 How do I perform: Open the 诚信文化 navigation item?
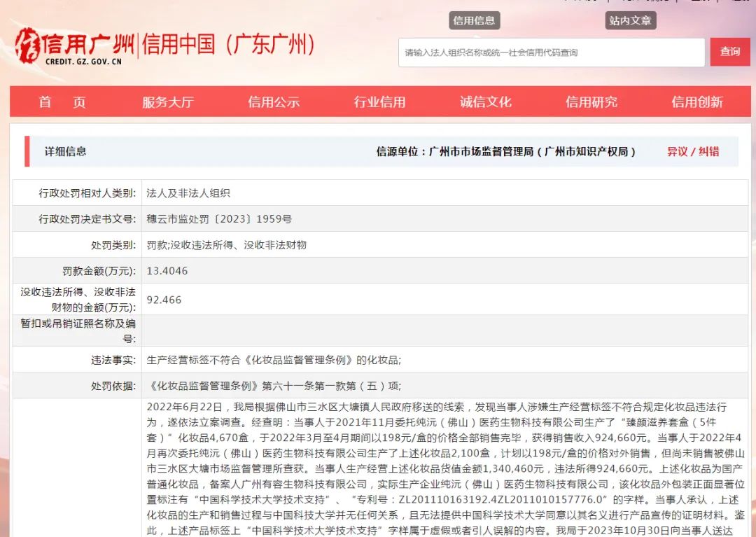485,102
